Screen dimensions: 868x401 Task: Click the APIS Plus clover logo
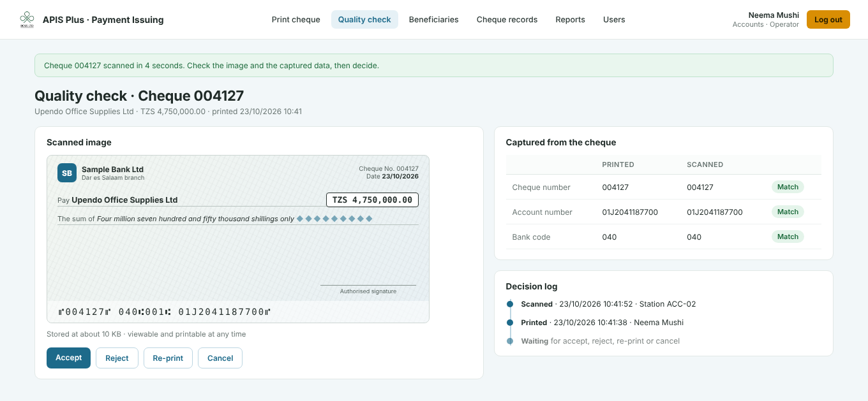pos(27,20)
